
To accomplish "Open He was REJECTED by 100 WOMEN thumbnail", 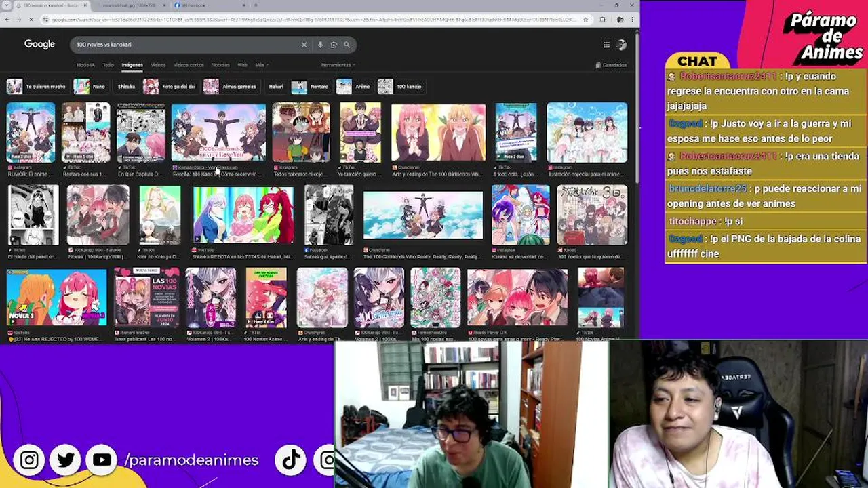I will pyautogui.click(x=57, y=298).
